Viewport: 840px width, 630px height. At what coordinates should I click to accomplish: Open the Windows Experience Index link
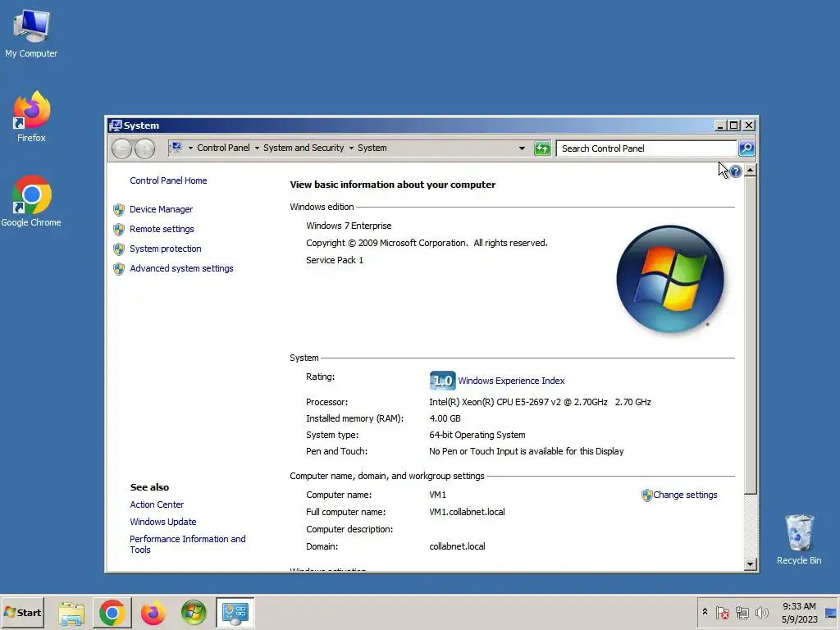tap(511, 381)
